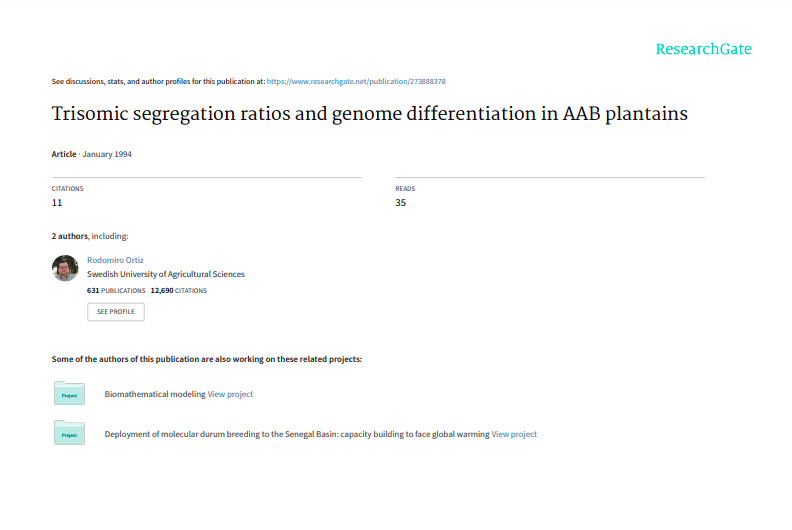Image resolution: width=792 pixels, height=530 pixels.
Task: Click the reads count 35
Action: coord(400,203)
